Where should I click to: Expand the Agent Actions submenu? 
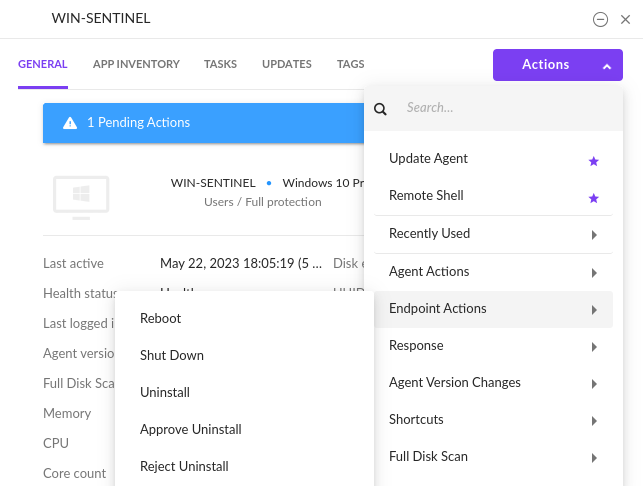point(493,272)
